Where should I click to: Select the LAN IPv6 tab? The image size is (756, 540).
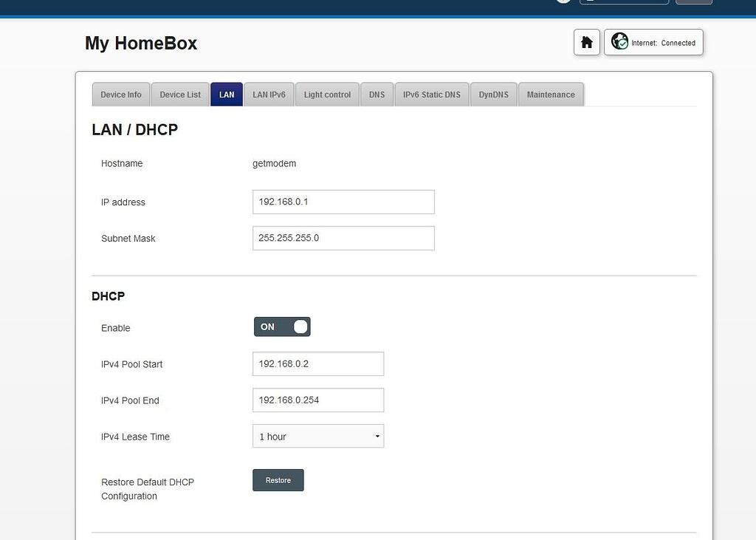tap(268, 94)
